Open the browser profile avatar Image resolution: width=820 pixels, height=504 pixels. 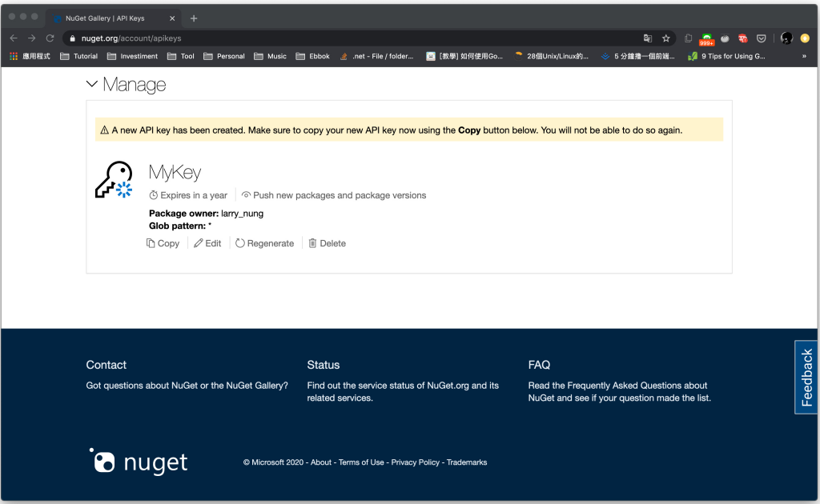[x=786, y=38]
